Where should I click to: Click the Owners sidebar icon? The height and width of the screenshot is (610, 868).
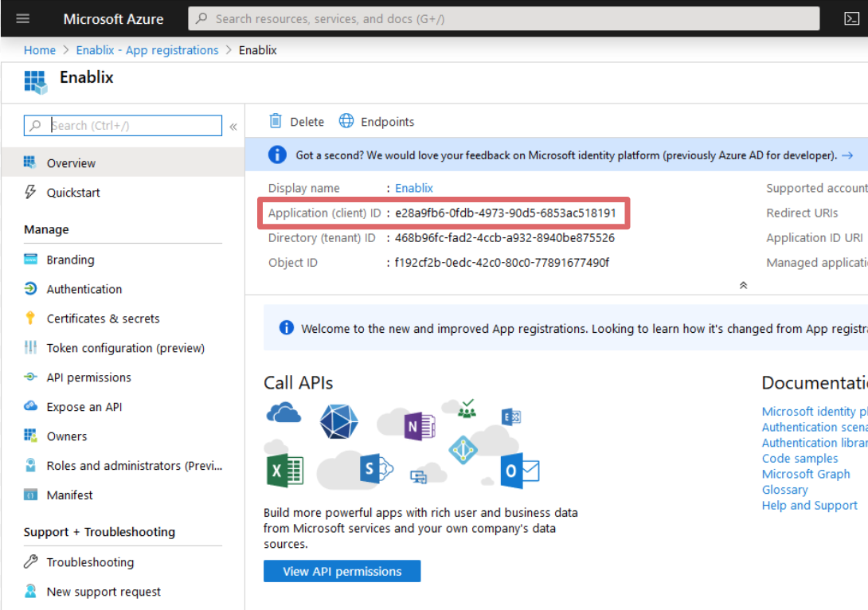point(30,435)
